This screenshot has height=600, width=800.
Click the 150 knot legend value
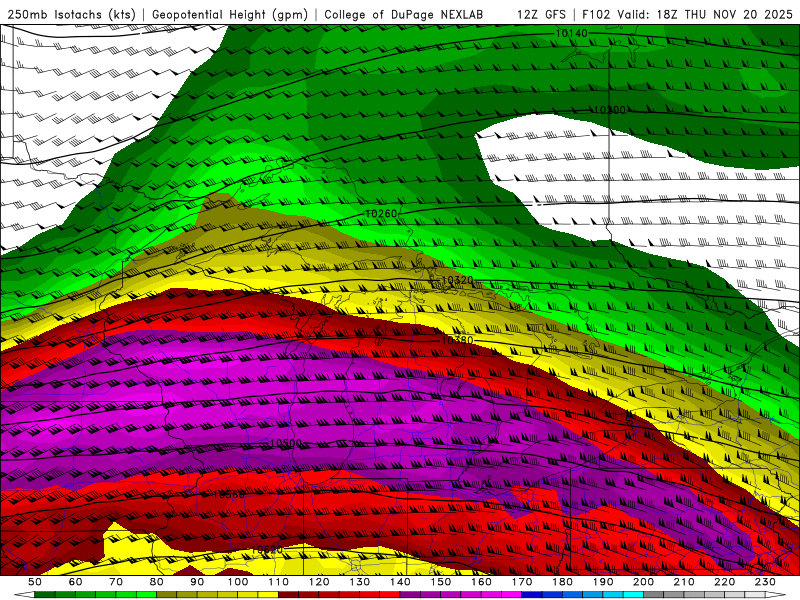tap(441, 582)
